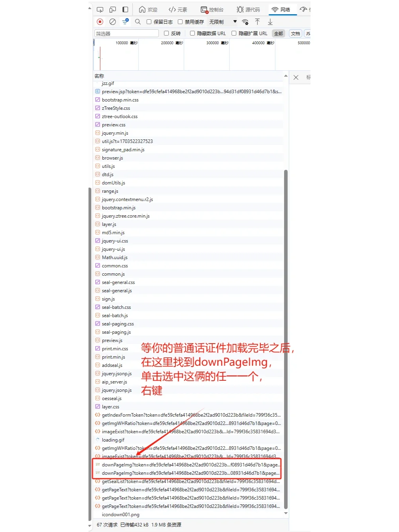
Task: Toggle the filter bar icon
Action: pos(125,22)
